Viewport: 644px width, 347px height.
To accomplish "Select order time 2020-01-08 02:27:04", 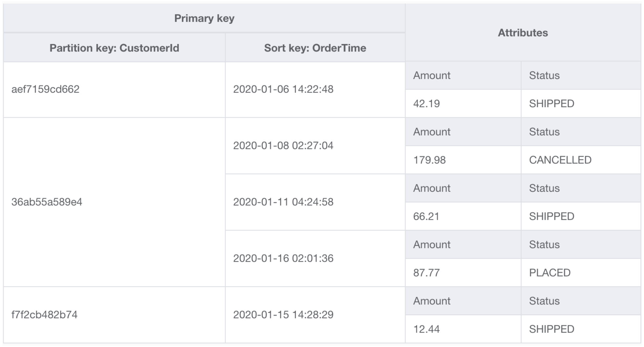I will [x=283, y=146].
